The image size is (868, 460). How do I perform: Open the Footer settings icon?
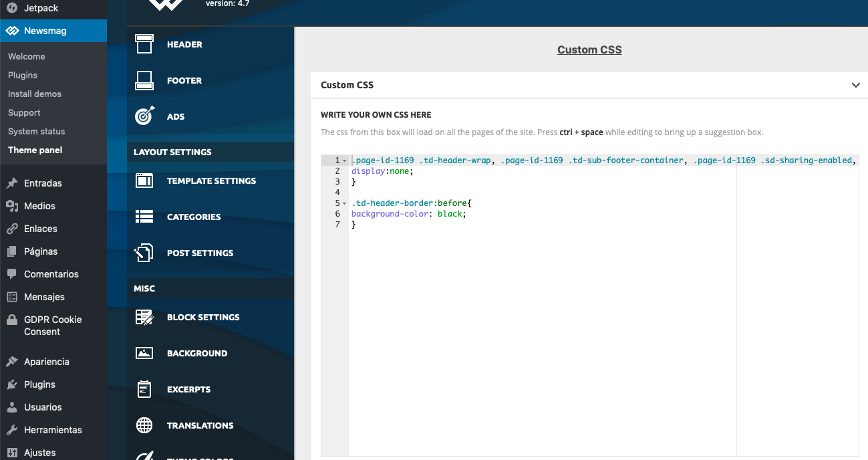[144, 80]
